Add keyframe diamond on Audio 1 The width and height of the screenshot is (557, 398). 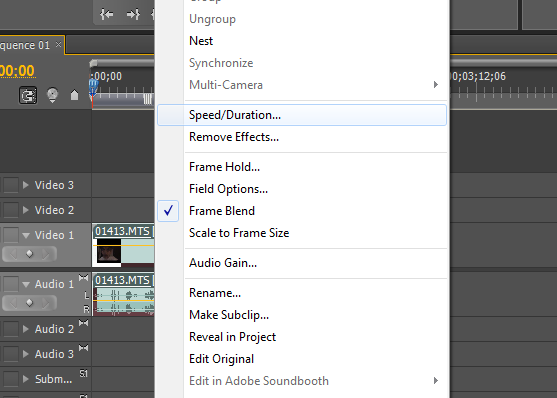click(29, 303)
